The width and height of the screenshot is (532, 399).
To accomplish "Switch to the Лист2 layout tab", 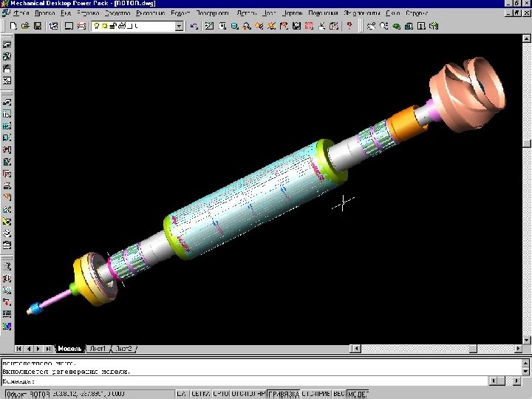I will pyautogui.click(x=123, y=349).
